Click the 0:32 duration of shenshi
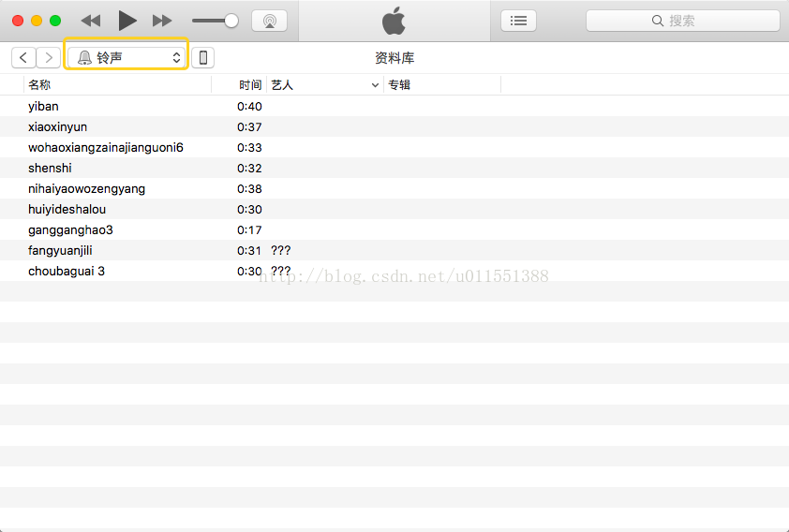This screenshot has width=789, height=532. (249, 168)
